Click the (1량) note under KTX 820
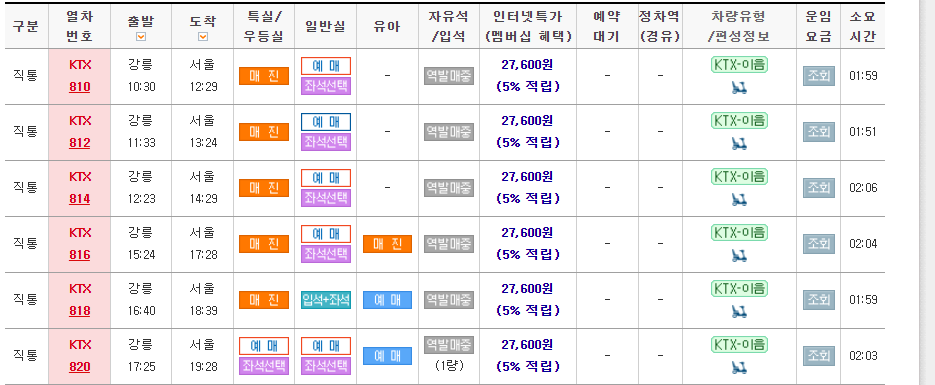This screenshot has width=935, height=385. click(x=449, y=365)
